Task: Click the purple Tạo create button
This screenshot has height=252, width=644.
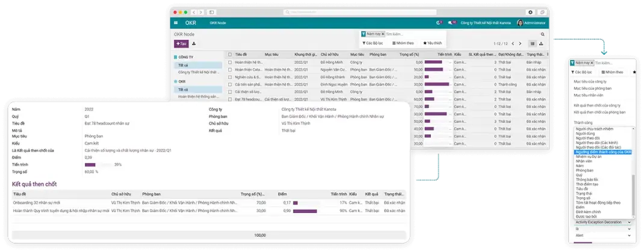Action: point(181,43)
